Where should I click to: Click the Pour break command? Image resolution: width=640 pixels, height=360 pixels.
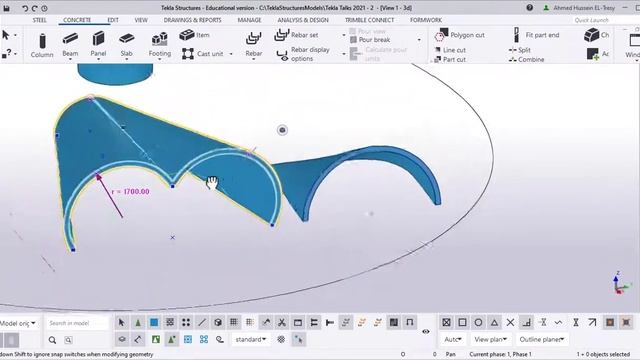point(370,40)
